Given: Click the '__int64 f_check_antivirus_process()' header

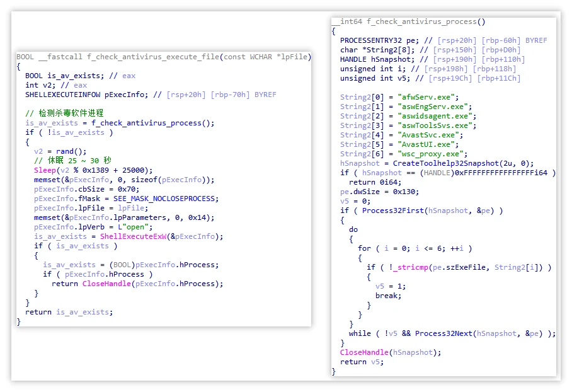Looking at the screenshot, I should coord(409,21).
